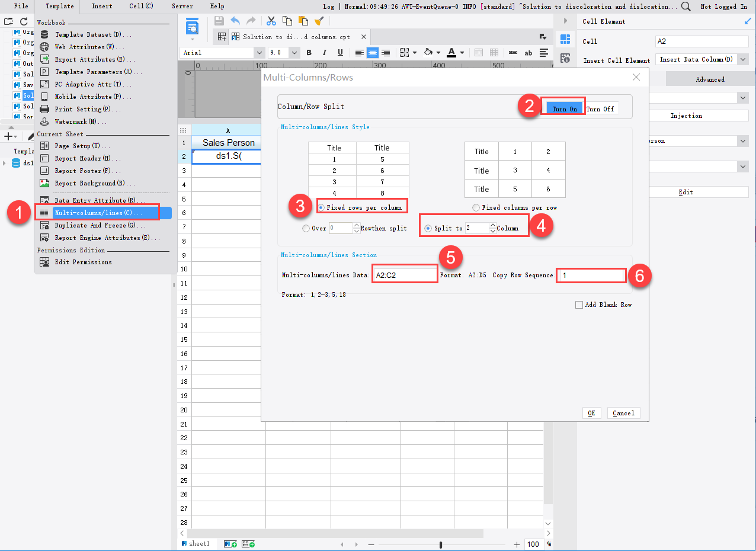Select the Scissors cut tool in the toolbar
Viewport: 756px width, 551px height.
click(x=271, y=20)
